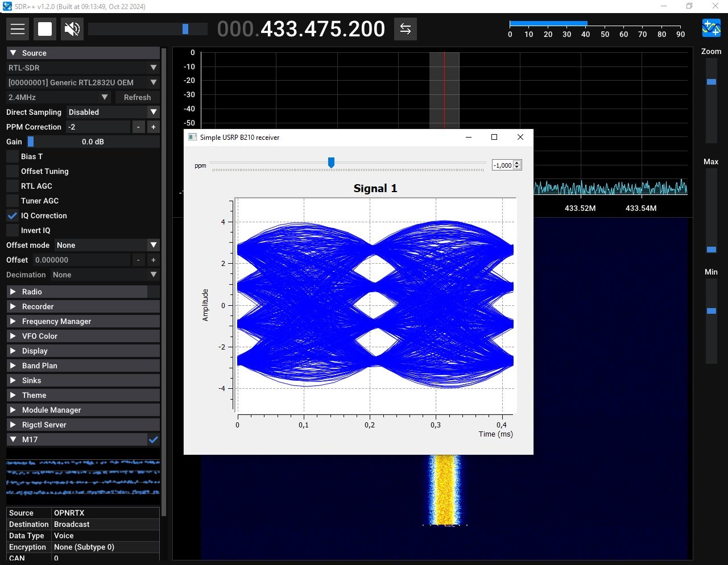Open the Offset mode dropdown

coord(106,246)
